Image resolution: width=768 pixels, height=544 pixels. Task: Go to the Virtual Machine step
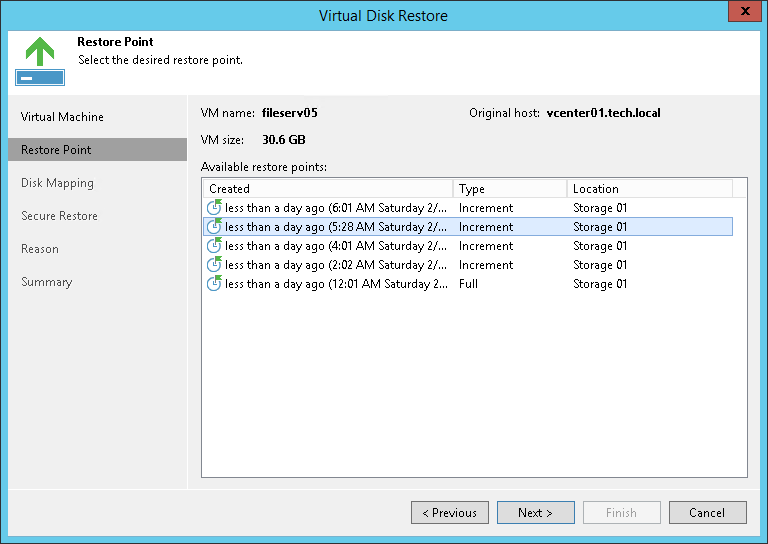tap(62, 117)
